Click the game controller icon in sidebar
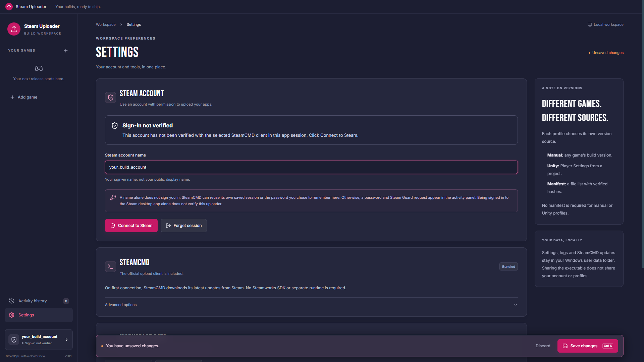 click(x=39, y=68)
